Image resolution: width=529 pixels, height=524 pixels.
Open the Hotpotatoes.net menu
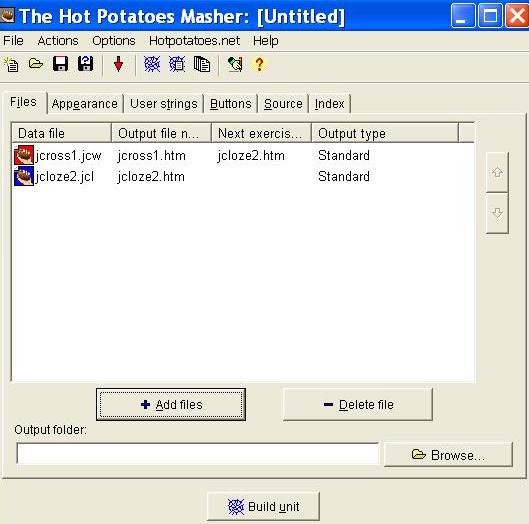pyautogui.click(x=194, y=41)
